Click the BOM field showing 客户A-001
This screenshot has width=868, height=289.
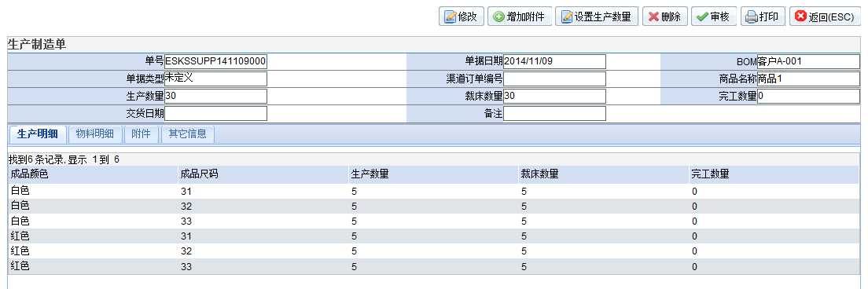808,61
